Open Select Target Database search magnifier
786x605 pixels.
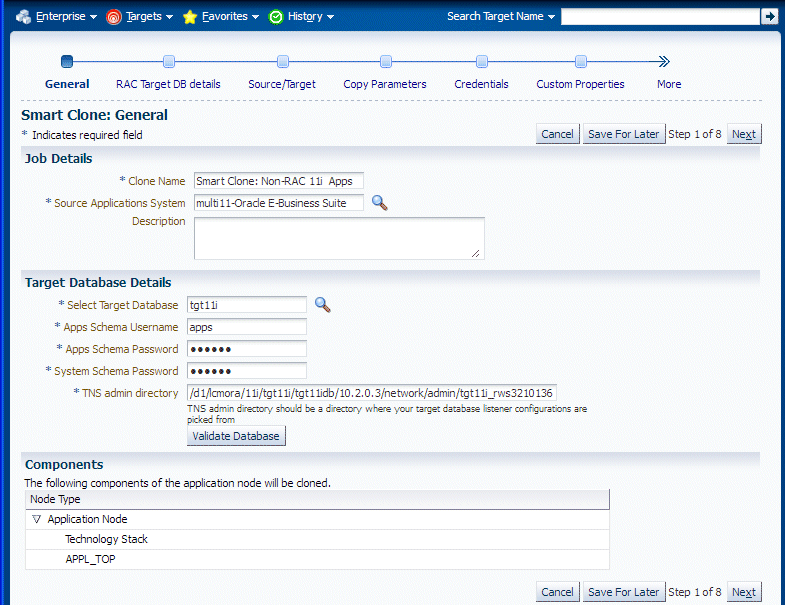[x=322, y=305]
